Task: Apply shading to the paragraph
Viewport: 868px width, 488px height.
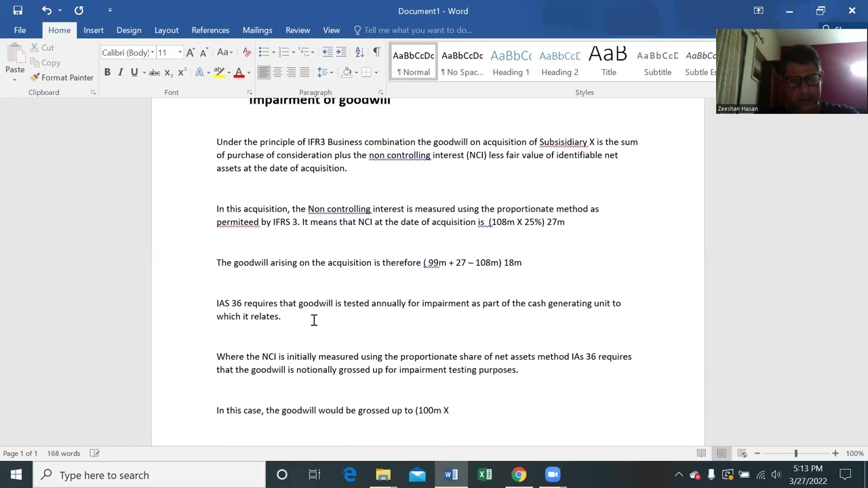Action: [347, 73]
